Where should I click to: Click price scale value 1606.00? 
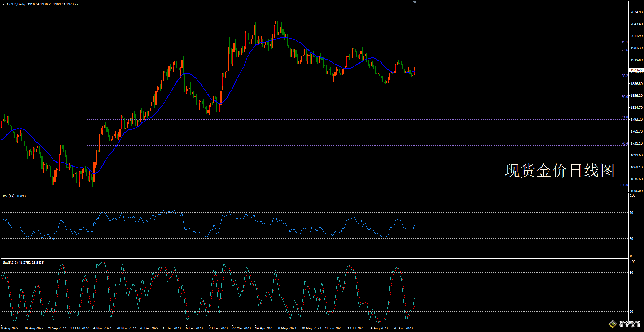pyautogui.click(x=636, y=191)
